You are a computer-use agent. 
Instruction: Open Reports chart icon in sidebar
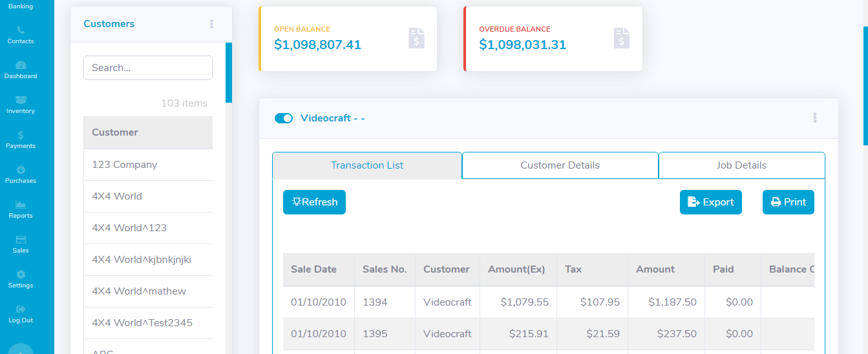[x=21, y=205]
